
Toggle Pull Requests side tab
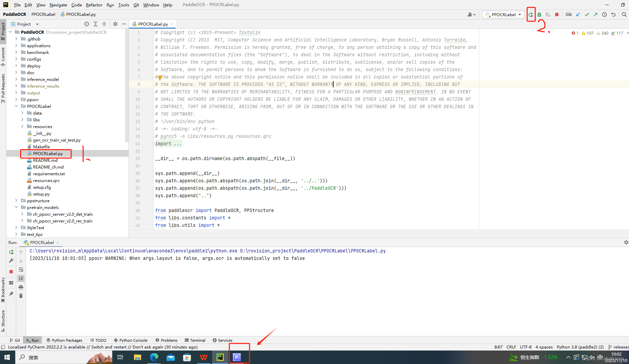3,88
